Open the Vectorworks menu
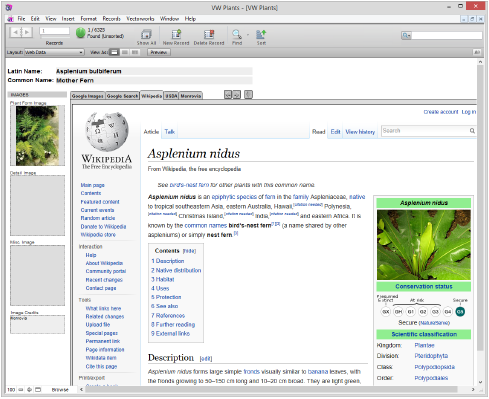 tap(140, 19)
